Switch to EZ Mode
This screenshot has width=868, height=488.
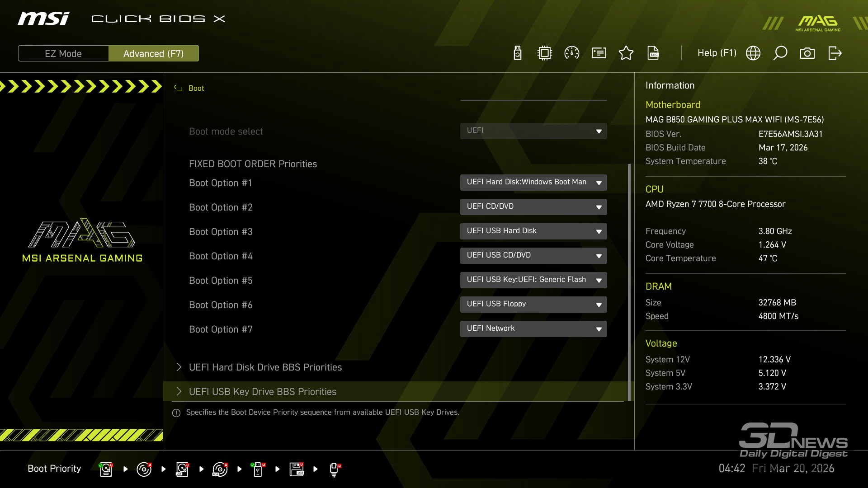[63, 53]
